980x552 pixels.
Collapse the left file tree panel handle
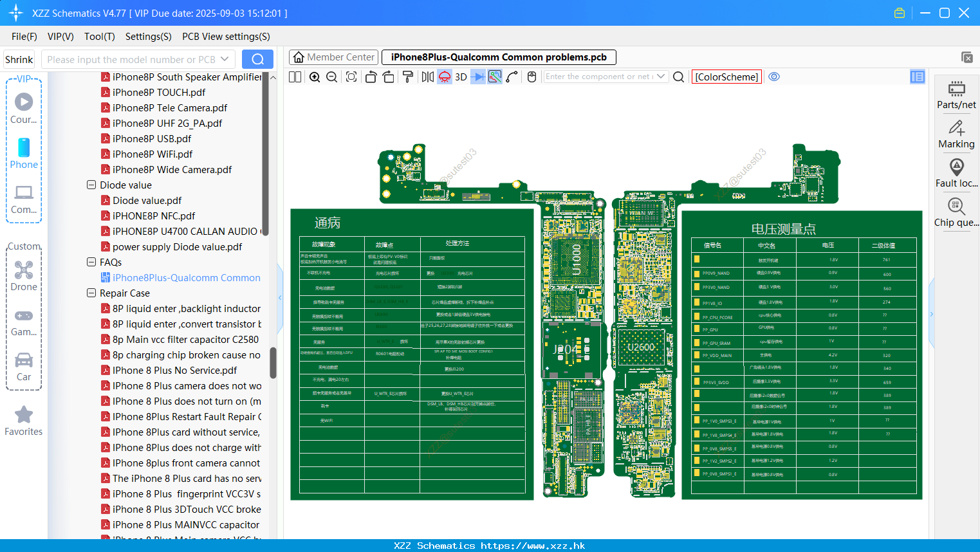click(280, 297)
